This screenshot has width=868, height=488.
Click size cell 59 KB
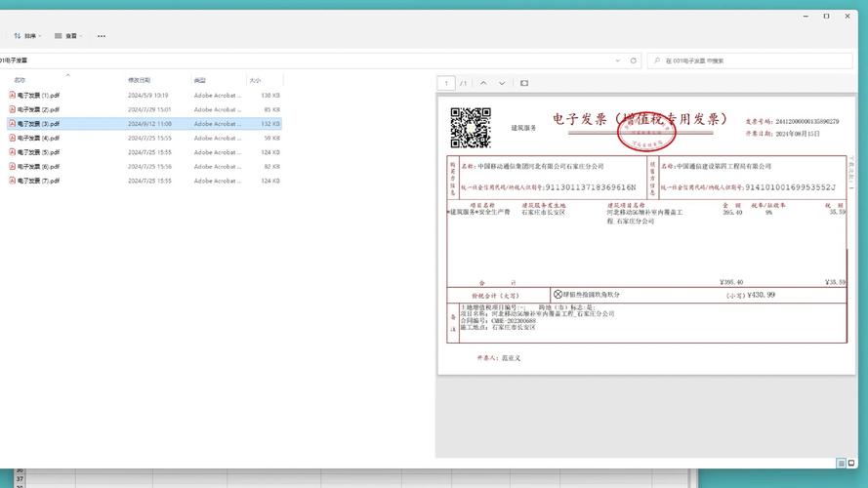coord(271,138)
